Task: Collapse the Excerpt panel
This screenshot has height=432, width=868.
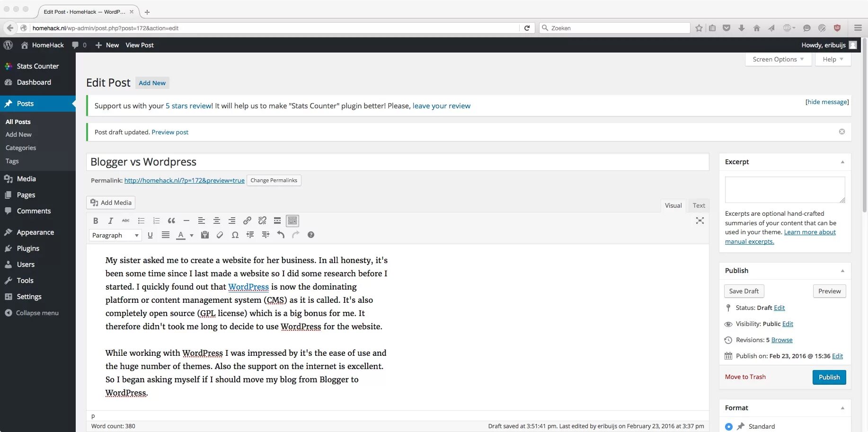Action: 842,162
